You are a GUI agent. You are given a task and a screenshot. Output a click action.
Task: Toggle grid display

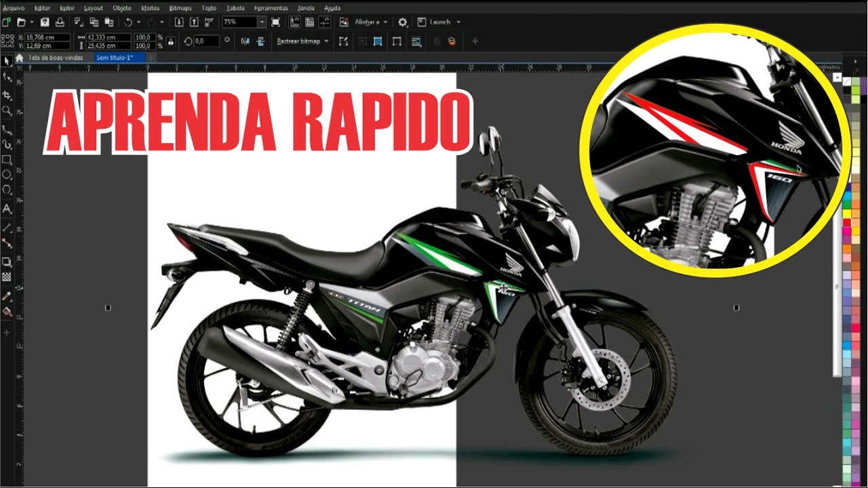click(x=310, y=22)
